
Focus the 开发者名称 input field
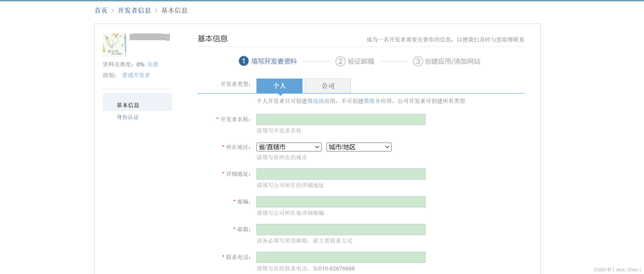341,119
